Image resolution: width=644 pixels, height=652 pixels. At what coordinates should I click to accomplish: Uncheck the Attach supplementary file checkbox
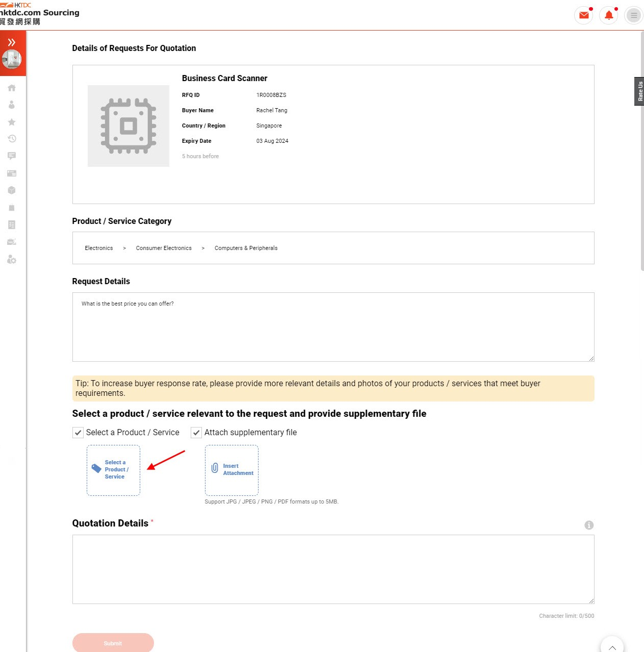[x=196, y=433]
